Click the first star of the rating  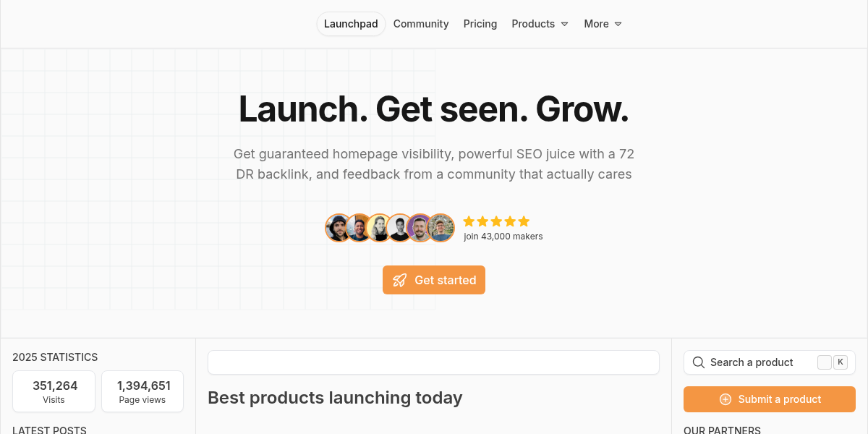point(469,221)
